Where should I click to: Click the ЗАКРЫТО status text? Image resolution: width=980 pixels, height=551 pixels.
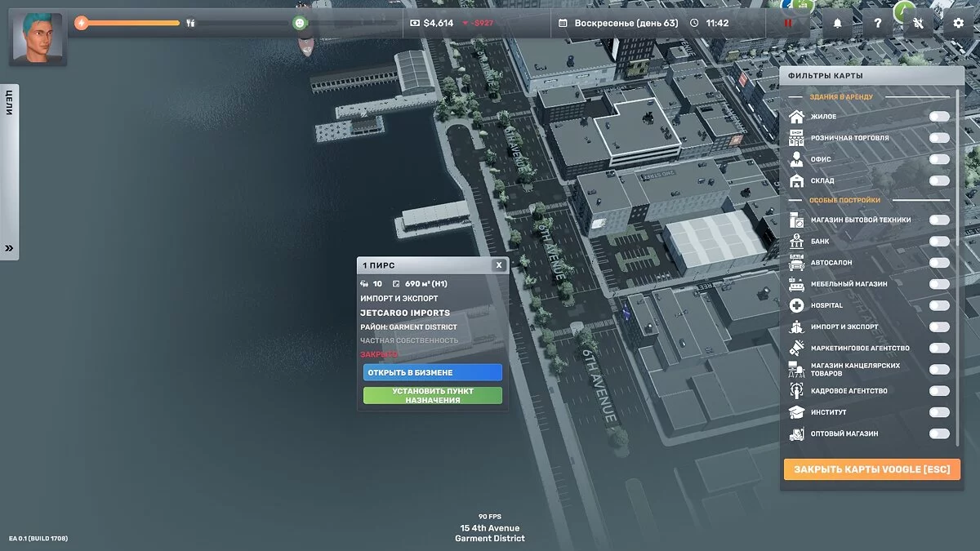[x=379, y=354]
